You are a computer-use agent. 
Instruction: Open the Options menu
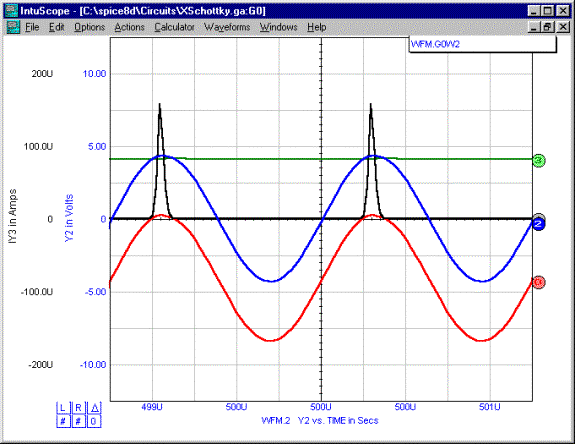point(89,27)
